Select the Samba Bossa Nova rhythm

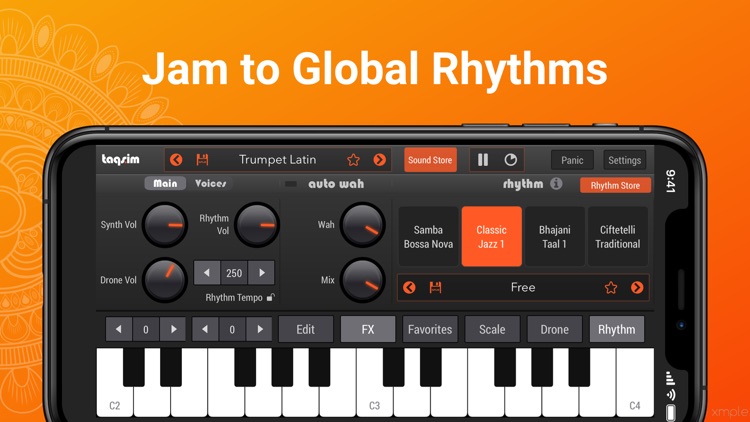[x=428, y=237]
